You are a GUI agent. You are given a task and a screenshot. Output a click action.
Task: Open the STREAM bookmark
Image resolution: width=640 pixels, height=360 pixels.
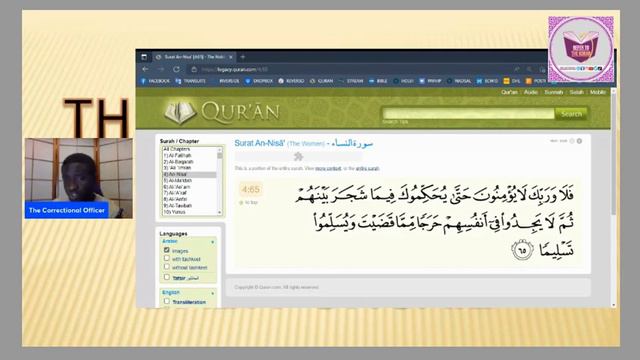click(351, 81)
